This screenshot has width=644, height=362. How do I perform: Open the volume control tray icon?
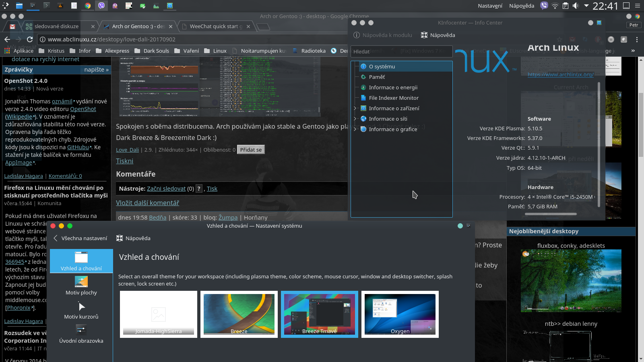tap(576, 6)
